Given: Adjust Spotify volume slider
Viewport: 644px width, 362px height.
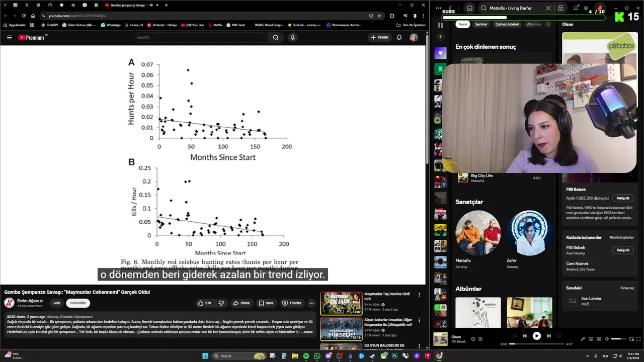Looking at the screenshot, I should 618,339.
